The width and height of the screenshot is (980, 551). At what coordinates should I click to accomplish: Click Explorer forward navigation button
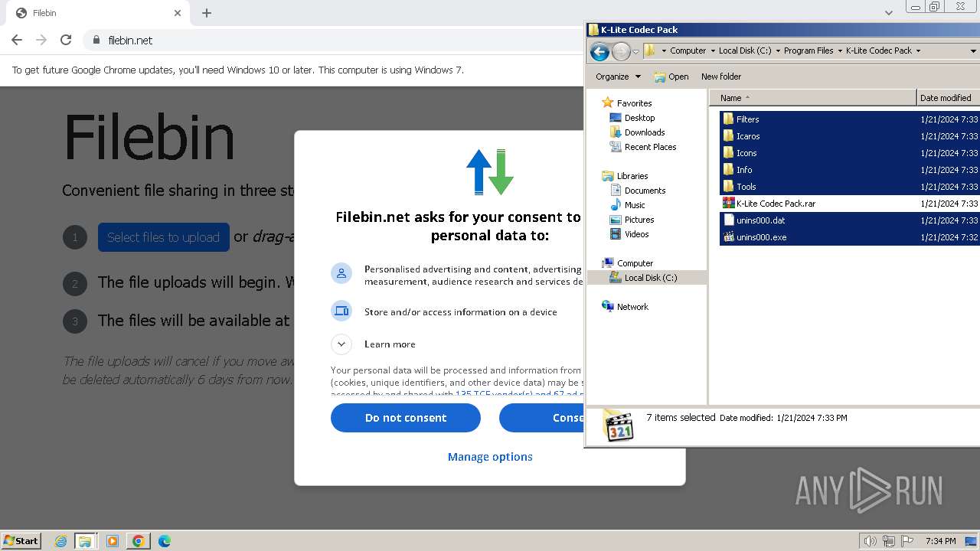[621, 51]
